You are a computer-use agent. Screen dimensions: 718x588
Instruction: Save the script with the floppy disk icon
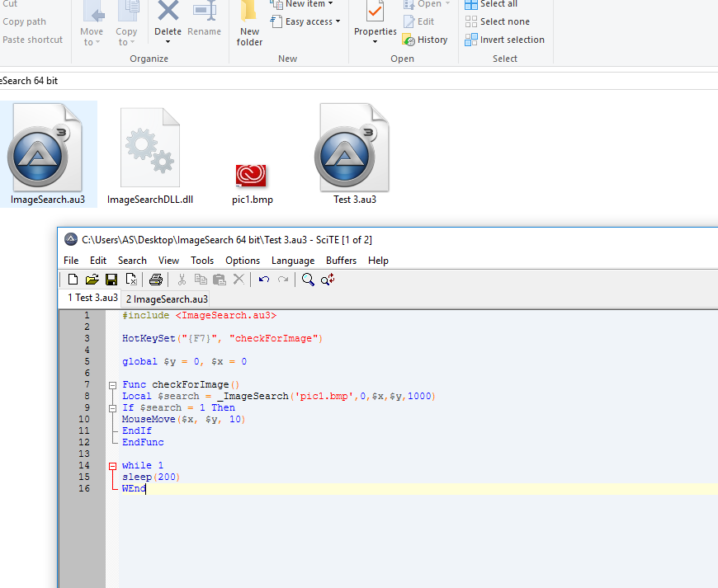tap(111, 280)
